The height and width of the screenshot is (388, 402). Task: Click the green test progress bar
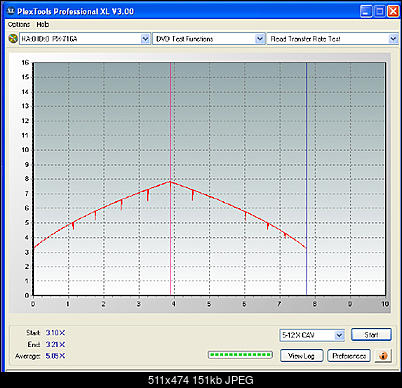[x=240, y=355]
